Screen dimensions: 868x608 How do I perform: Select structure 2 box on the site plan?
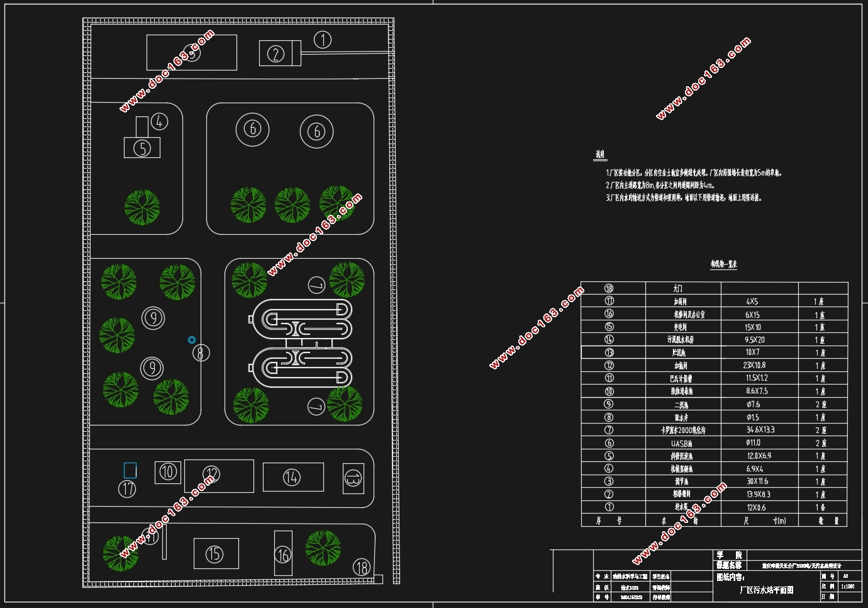(x=280, y=53)
